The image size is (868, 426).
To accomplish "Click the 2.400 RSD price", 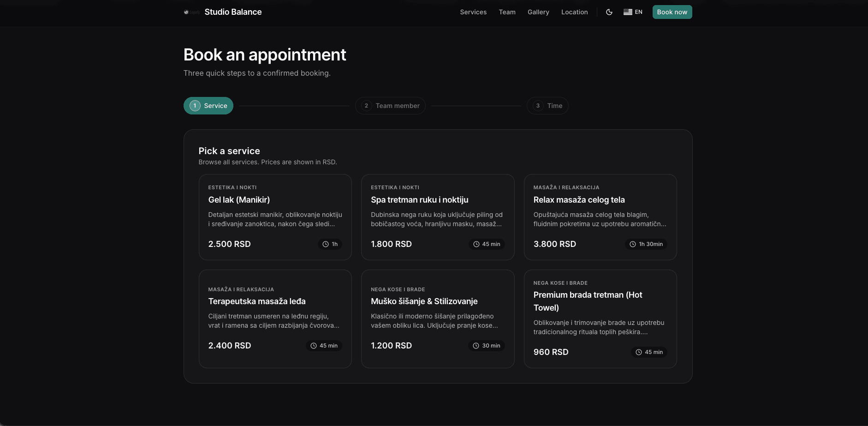I will click(230, 346).
